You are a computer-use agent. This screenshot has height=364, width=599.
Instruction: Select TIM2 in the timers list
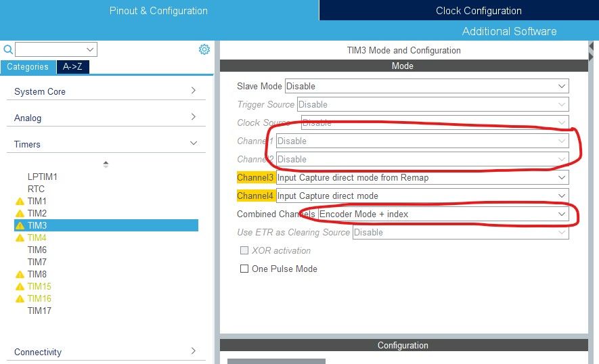pos(37,214)
